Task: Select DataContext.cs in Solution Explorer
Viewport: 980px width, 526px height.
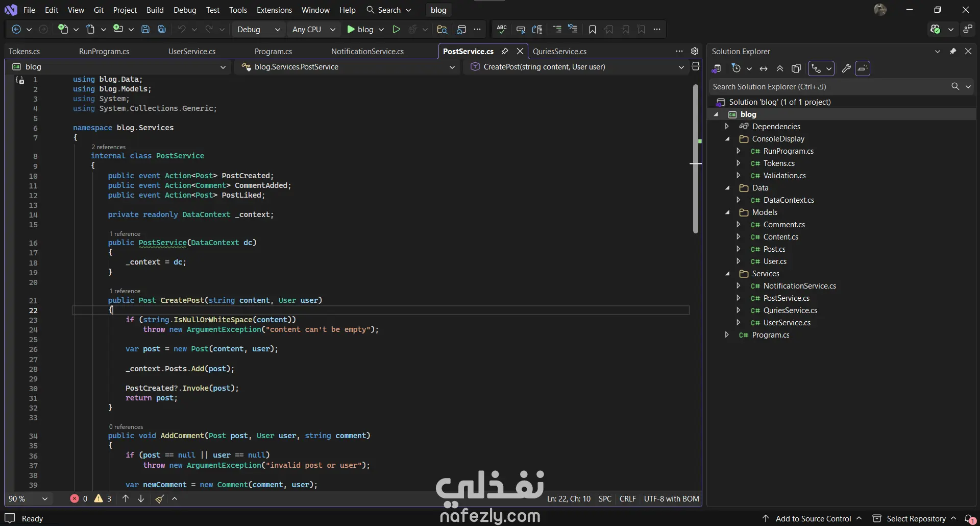Action: pyautogui.click(x=789, y=200)
